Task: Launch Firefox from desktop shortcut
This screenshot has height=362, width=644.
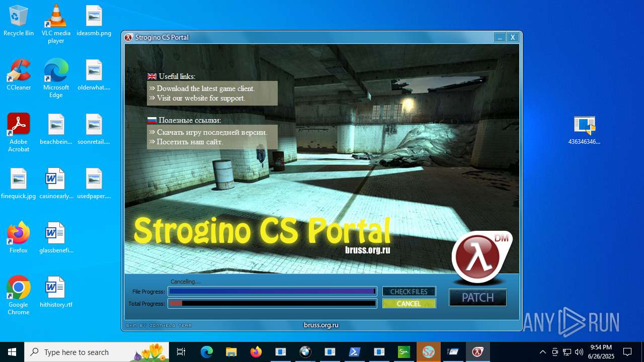Action: (x=19, y=238)
